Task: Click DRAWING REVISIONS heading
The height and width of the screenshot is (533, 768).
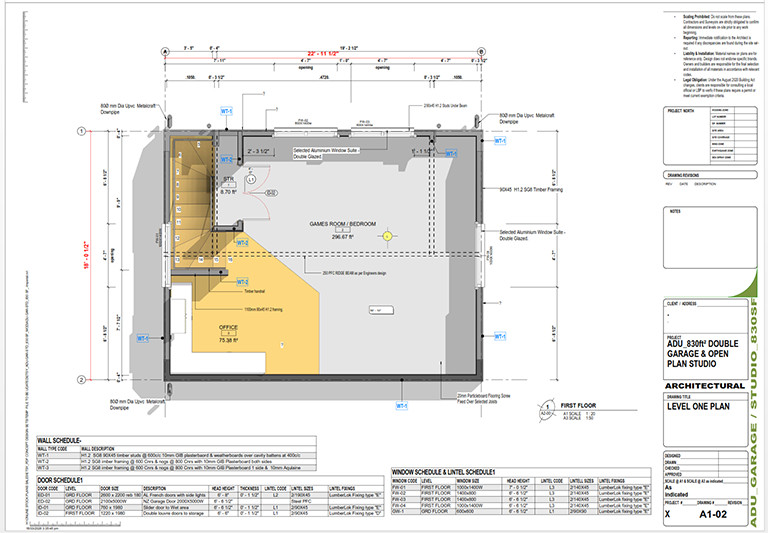Action: click(x=683, y=175)
